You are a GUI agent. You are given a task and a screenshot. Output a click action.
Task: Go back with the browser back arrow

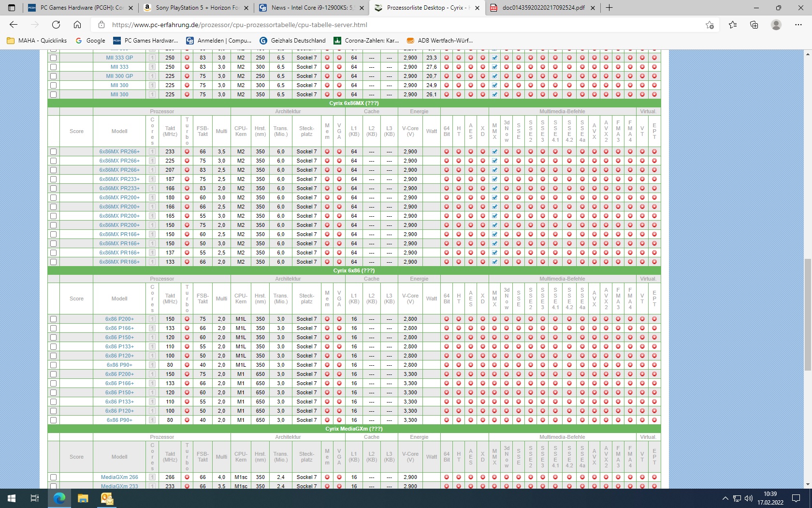point(14,25)
